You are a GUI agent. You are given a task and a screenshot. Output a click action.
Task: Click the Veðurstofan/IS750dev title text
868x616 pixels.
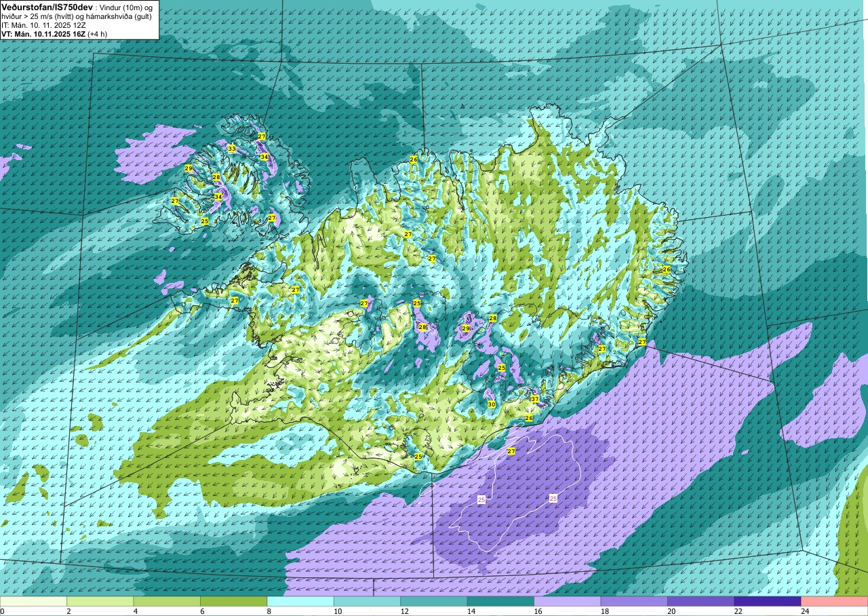47,6
